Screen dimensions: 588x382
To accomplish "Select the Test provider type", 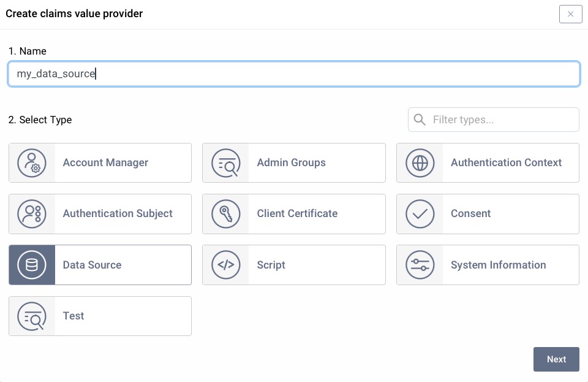I will coord(100,316).
